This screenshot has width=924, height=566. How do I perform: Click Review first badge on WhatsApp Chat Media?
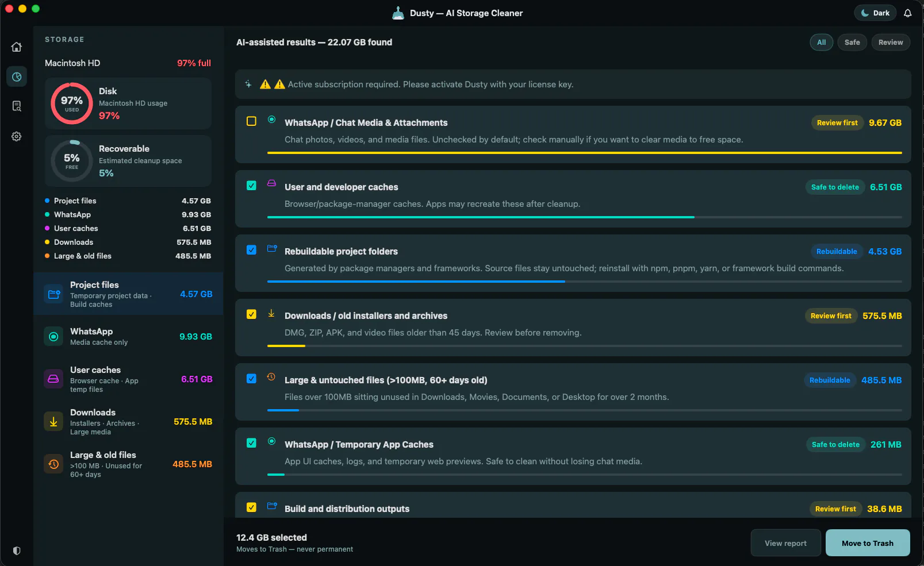pyautogui.click(x=837, y=123)
